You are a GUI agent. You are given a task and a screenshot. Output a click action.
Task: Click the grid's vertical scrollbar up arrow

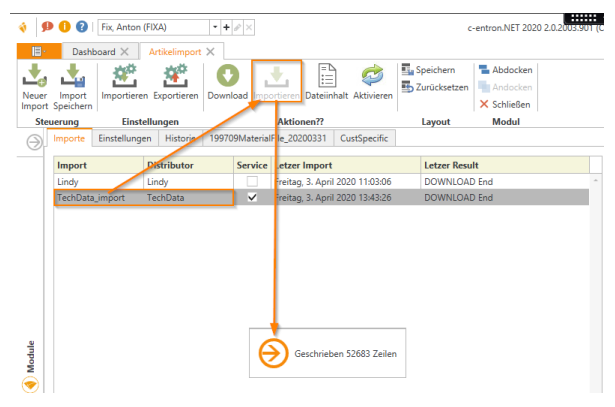click(597, 182)
